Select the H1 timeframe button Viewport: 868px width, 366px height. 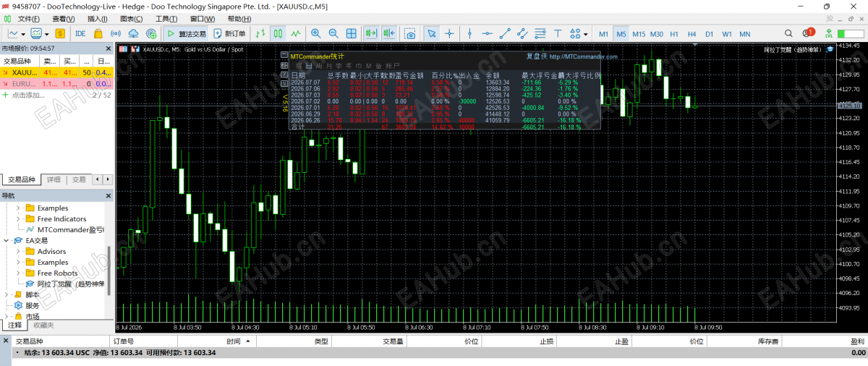click(674, 34)
